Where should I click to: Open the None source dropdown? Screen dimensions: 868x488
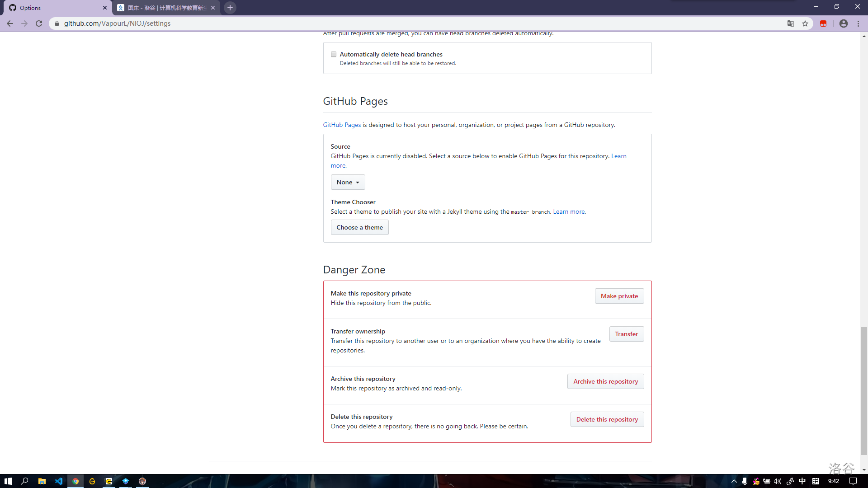[348, 182]
